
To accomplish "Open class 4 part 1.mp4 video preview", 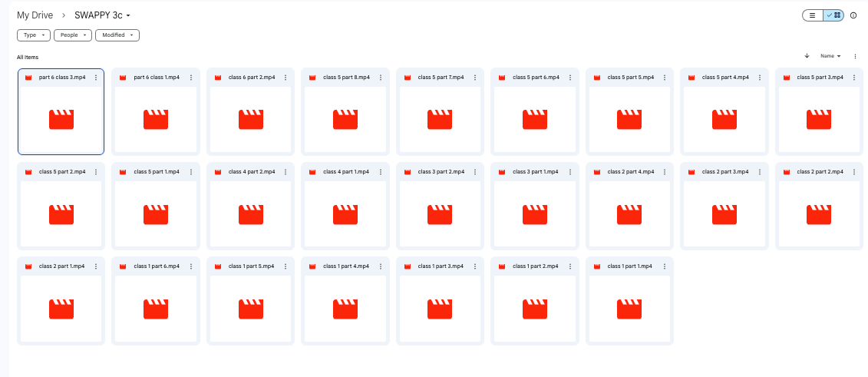I will [345, 214].
